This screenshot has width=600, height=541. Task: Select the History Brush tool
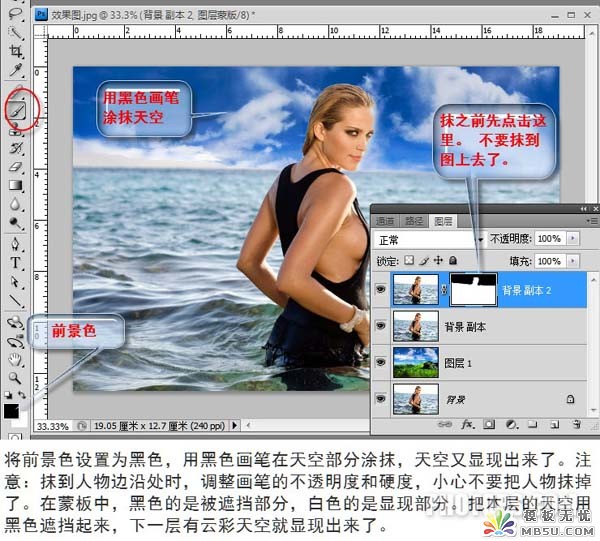(x=15, y=148)
